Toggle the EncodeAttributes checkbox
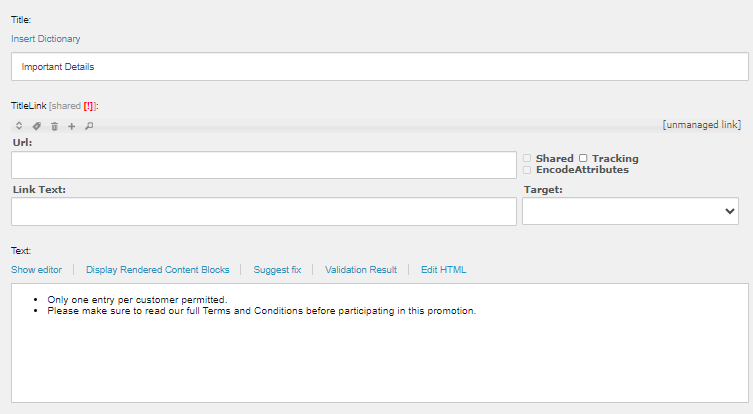Screen dimensions: 753x414 click(527, 170)
